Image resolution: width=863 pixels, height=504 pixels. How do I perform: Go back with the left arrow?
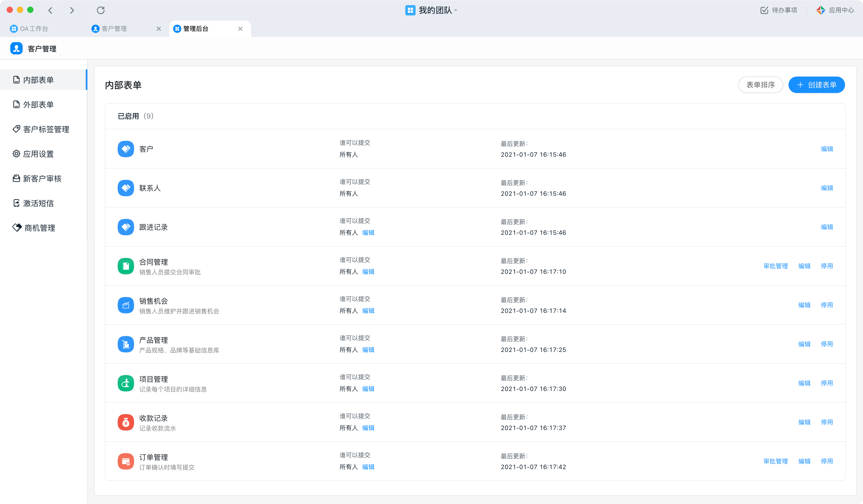click(x=50, y=10)
